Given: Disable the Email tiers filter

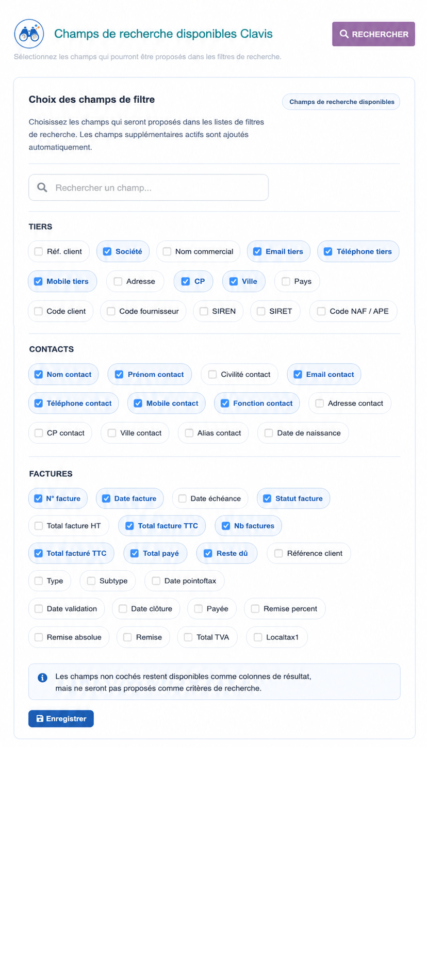Looking at the screenshot, I should [257, 251].
